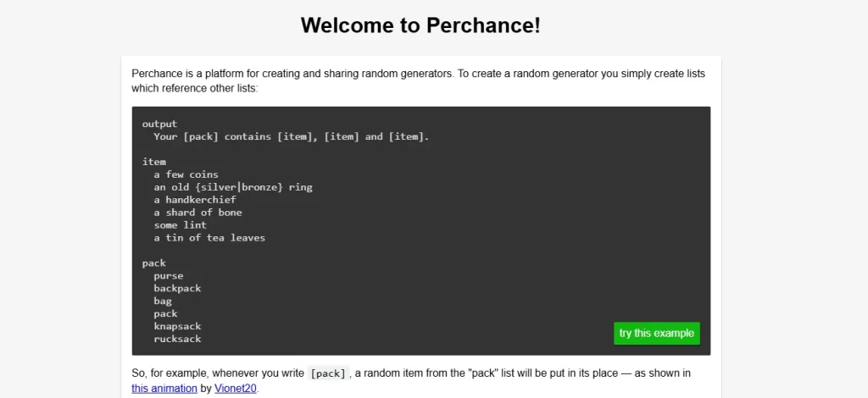Click the inline '[pack]' code snippet in paragraph
This screenshot has height=398, width=868.
(x=328, y=373)
